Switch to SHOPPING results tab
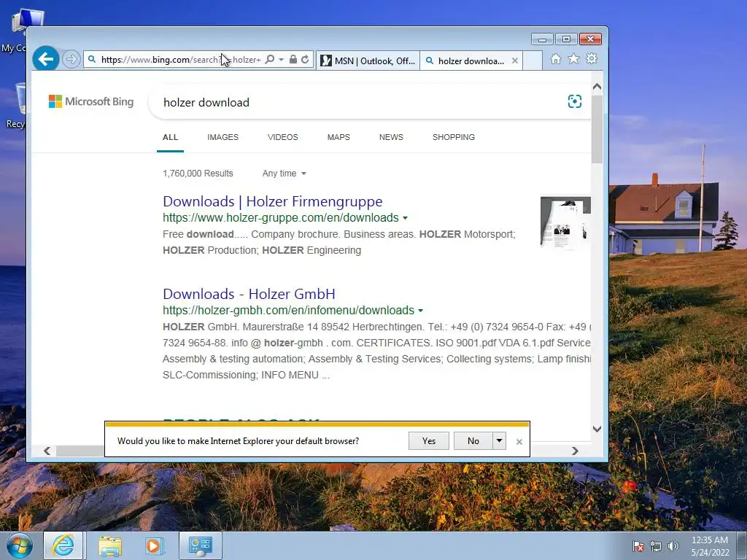Screen dimensions: 747x560 [x=454, y=137]
